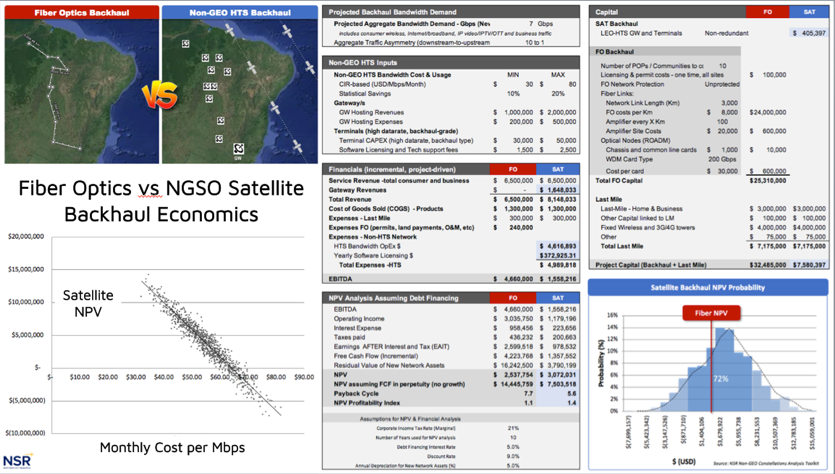Image resolution: width=835 pixels, height=474 pixels.
Task: Click the Satellite Backhaul NPV Probability chart header
Action: tap(708, 288)
